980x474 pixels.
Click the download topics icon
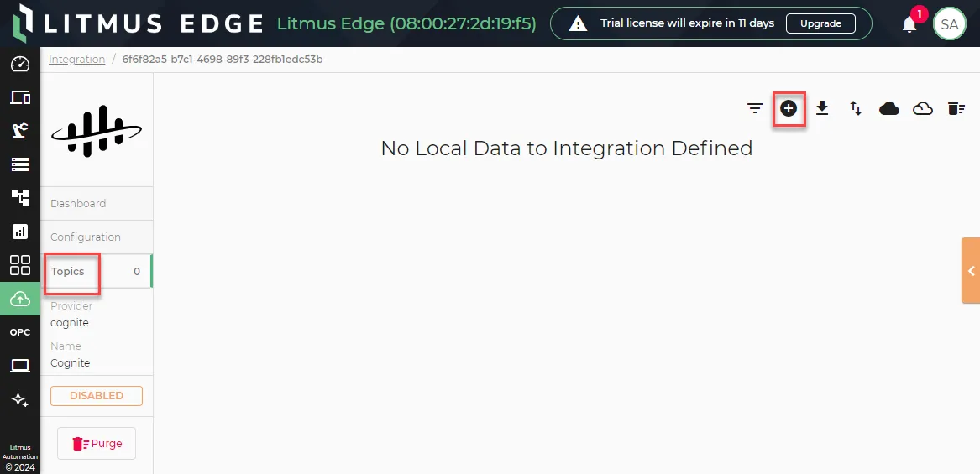(822, 109)
